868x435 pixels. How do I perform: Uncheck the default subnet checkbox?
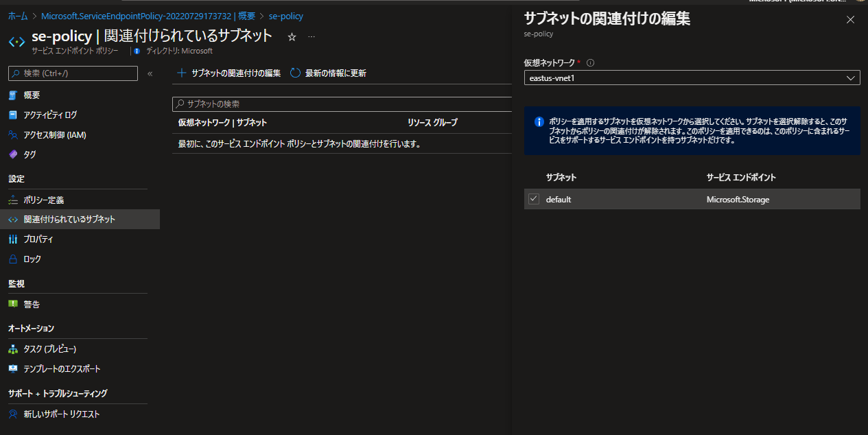point(534,199)
